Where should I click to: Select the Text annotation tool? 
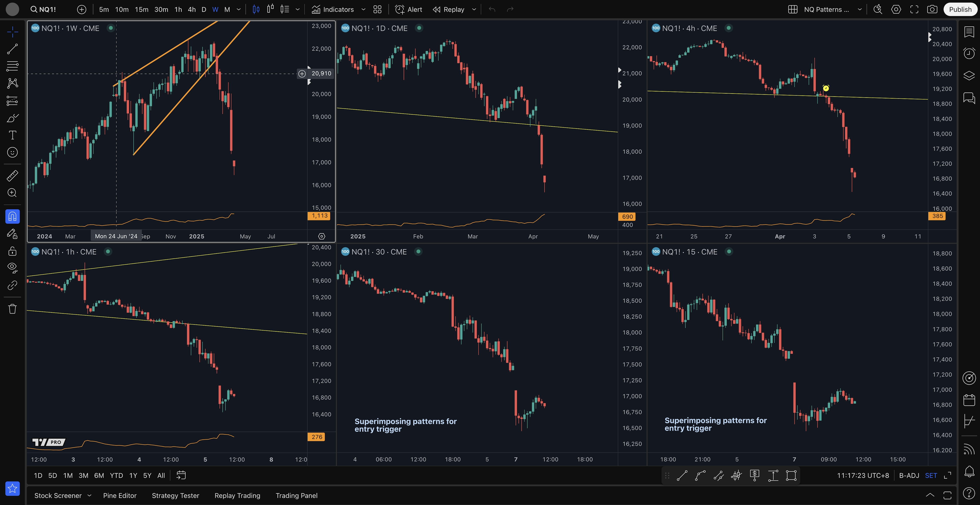(x=12, y=135)
